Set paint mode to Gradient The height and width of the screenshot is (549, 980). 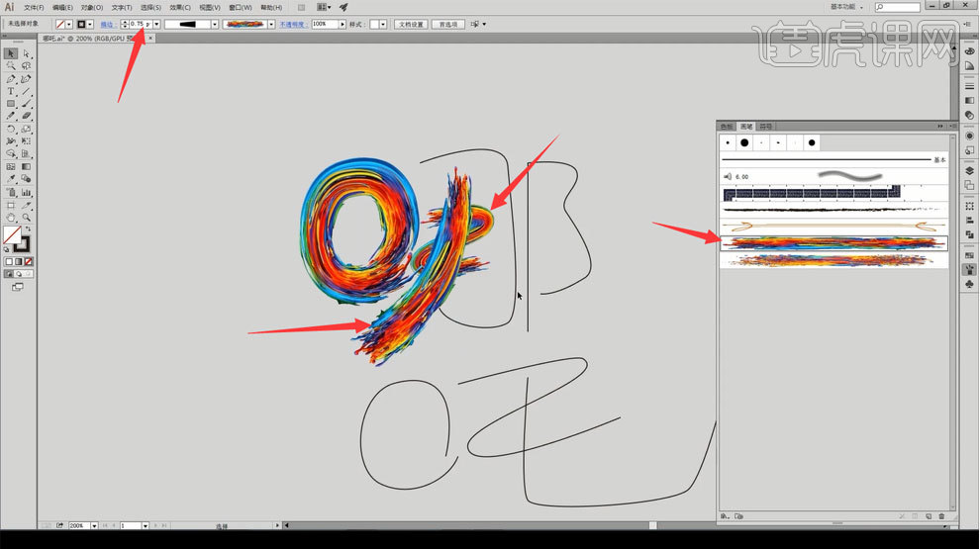coord(19,262)
